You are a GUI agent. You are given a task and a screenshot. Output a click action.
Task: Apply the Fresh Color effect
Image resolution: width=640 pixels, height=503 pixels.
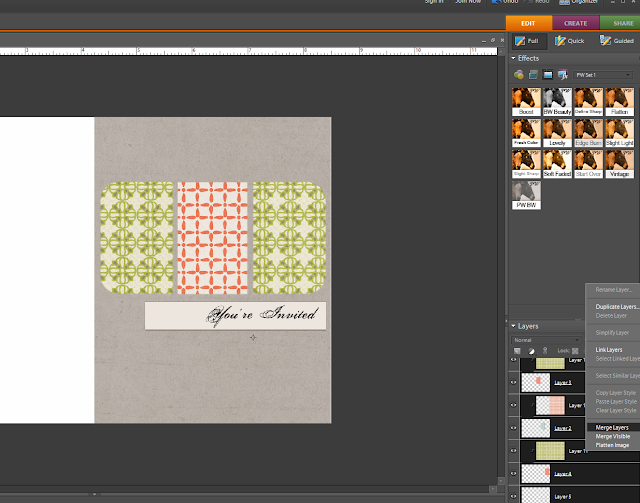[x=527, y=133]
